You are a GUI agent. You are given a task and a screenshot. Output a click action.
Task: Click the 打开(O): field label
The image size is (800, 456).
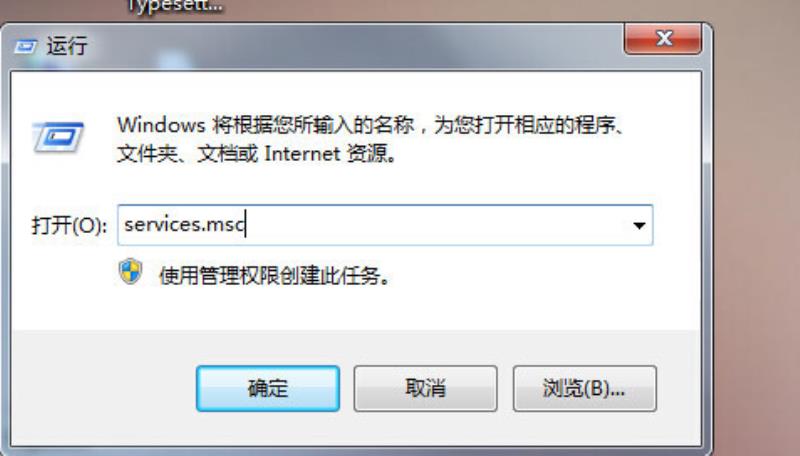pyautogui.click(x=69, y=225)
